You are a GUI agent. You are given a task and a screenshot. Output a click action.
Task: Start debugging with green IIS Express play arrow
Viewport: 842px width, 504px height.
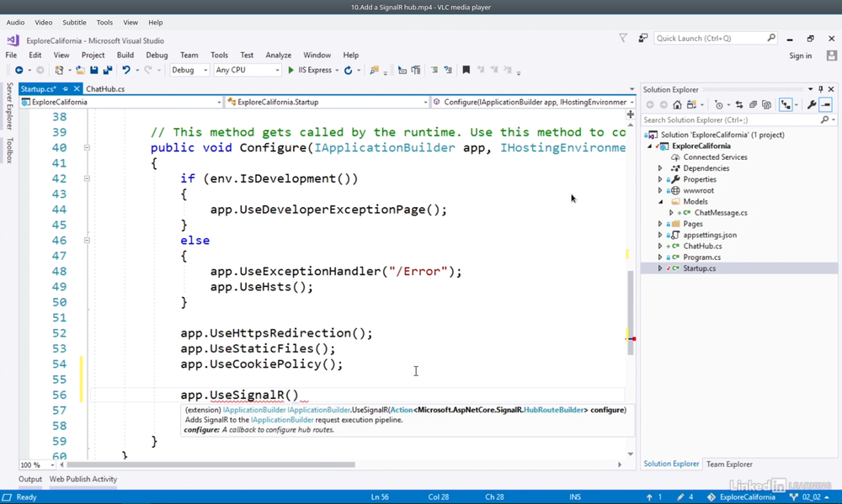point(290,71)
